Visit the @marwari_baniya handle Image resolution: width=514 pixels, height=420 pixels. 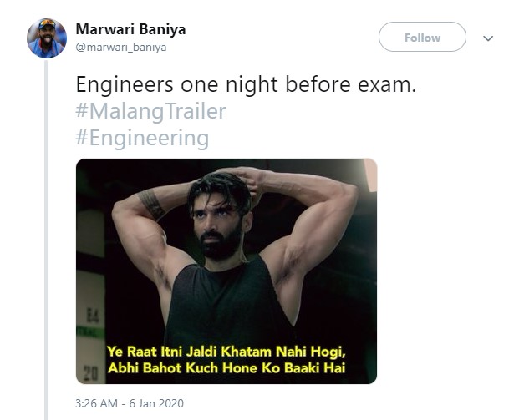pyautogui.click(x=121, y=48)
